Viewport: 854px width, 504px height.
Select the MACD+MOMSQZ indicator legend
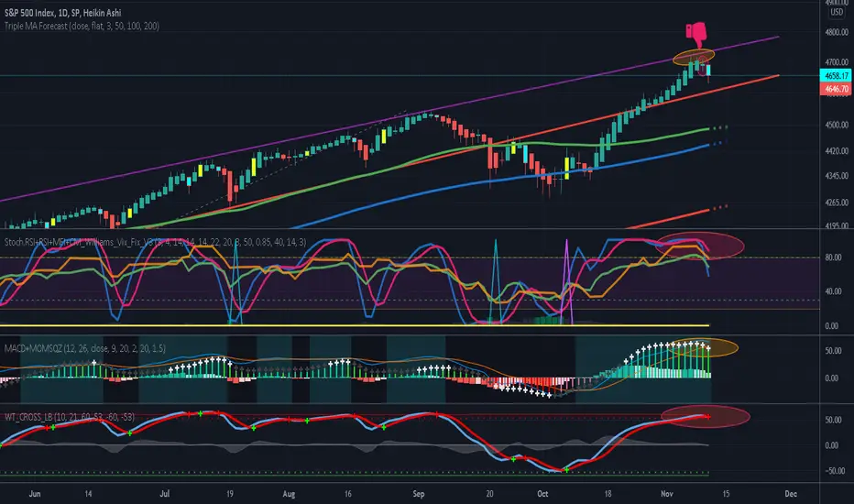click(x=85, y=348)
